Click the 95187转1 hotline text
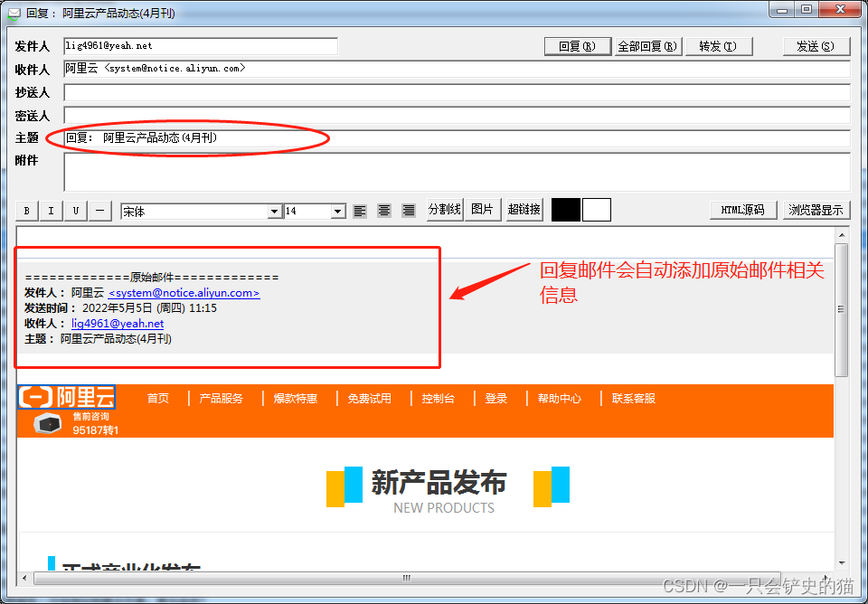Image resolution: width=868 pixels, height=604 pixels. 95,429
